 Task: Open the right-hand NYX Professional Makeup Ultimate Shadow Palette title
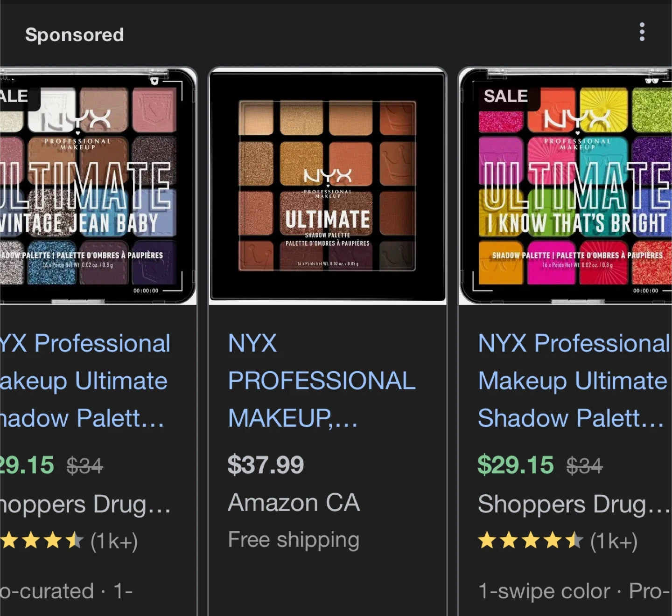573,381
